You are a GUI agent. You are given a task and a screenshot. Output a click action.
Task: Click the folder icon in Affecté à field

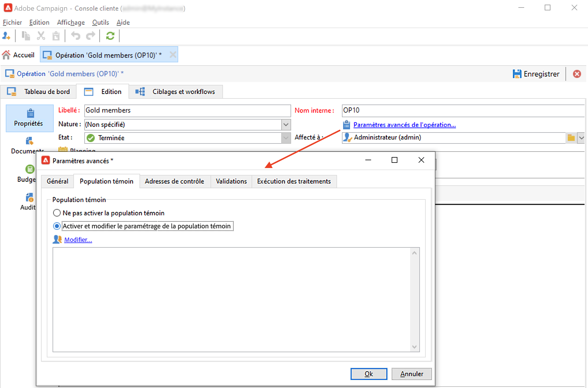[571, 138]
